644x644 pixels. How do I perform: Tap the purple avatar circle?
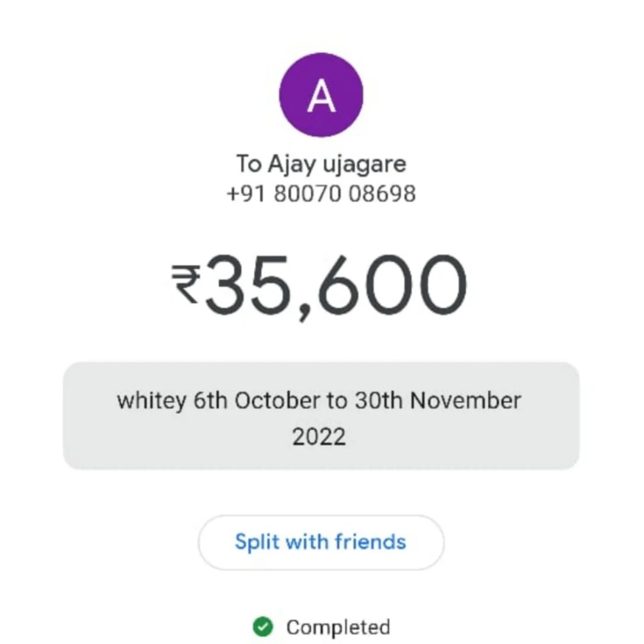(x=321, y=94)
